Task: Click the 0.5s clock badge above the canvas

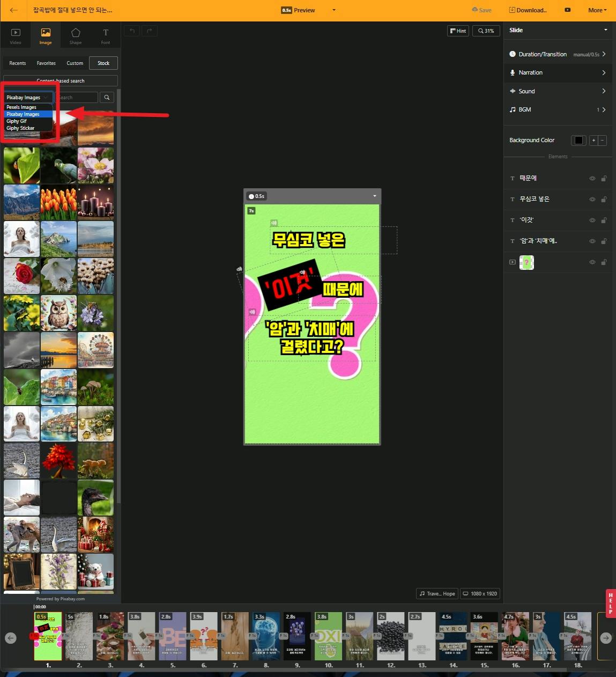Action: (x=257, y=196)
